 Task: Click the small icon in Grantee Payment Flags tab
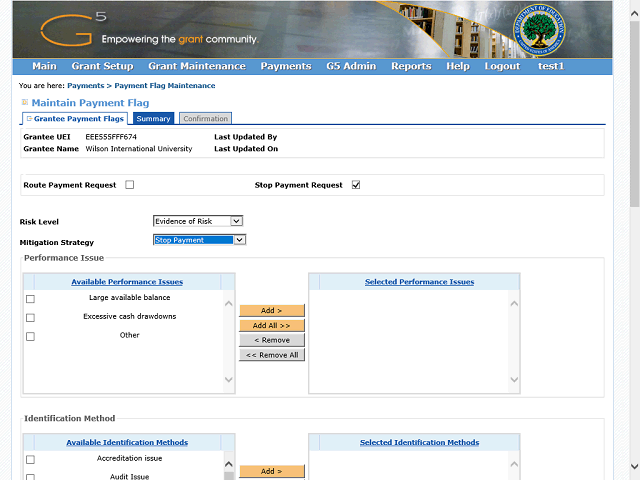pos(29,119)
